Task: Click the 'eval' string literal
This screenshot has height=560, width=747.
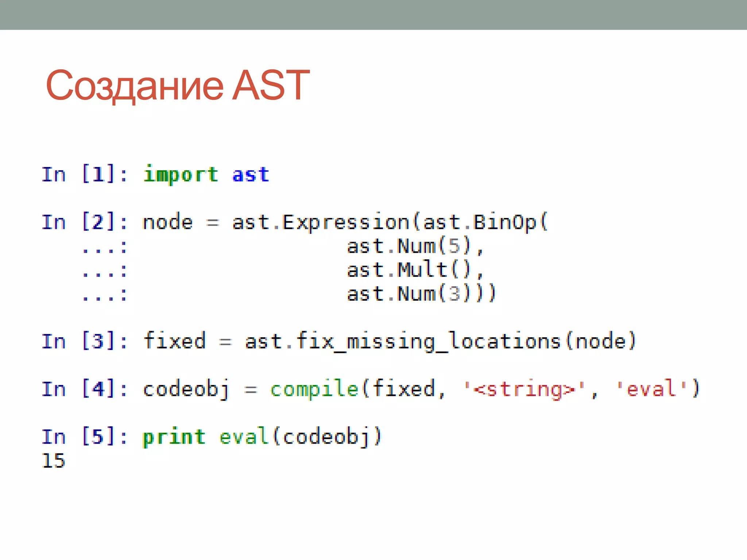Action: (x=652, y=388)
